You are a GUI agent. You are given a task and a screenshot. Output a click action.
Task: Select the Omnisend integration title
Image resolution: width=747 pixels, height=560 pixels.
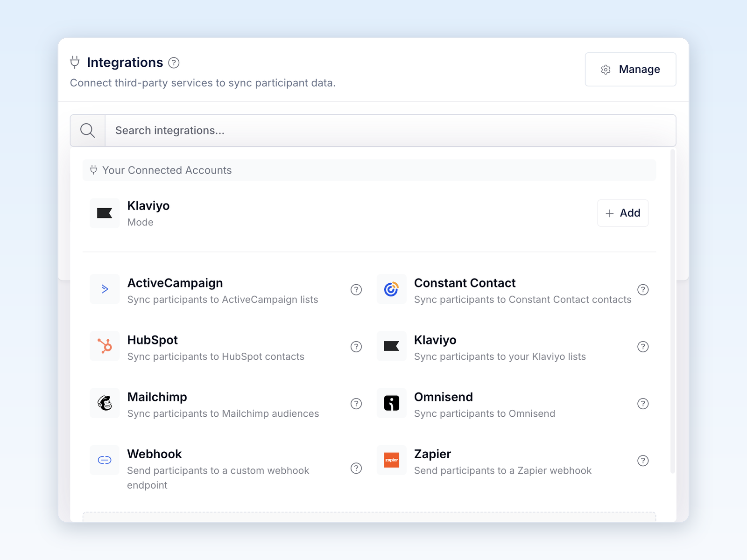pos(444,397)
